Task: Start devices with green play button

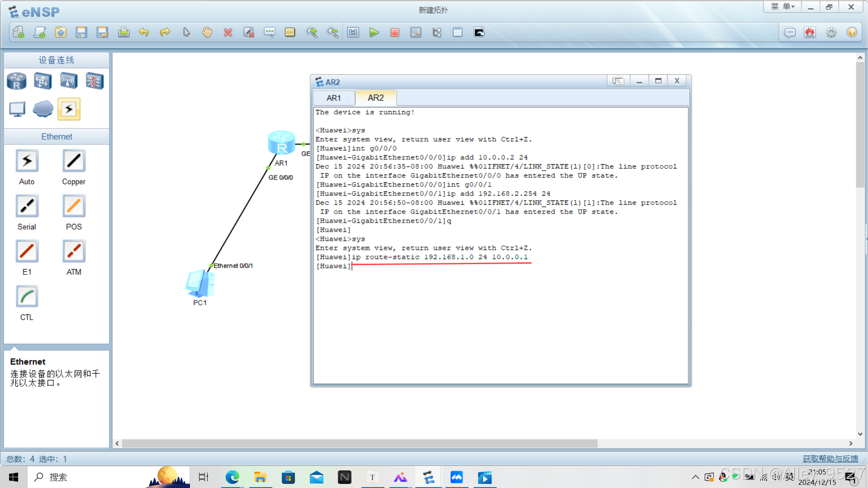Action: click(x=374, y=32)
